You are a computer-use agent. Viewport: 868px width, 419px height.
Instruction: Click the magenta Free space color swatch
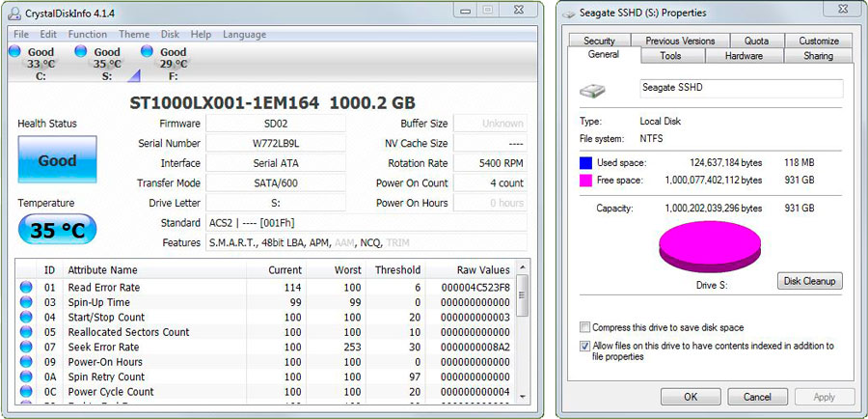pyautogui.click(x=585, y=181)
